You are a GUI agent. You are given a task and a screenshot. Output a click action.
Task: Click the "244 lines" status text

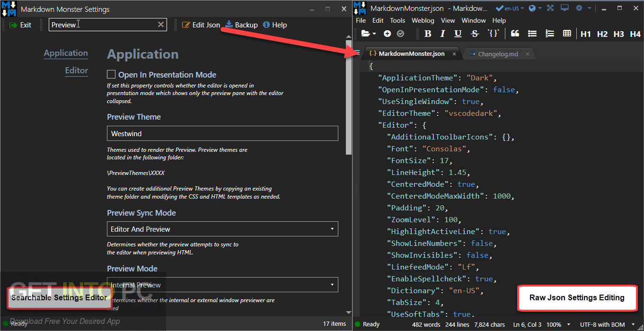coord(457,324)
